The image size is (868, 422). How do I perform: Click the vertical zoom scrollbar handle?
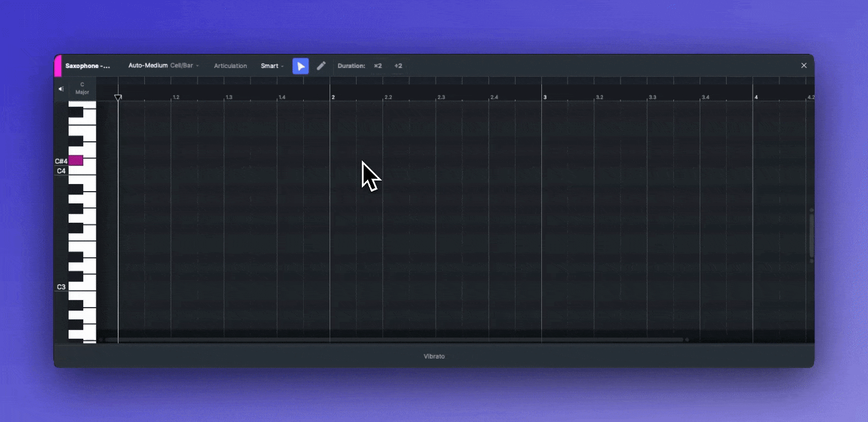pyautogui.click(x=812, y=236)
